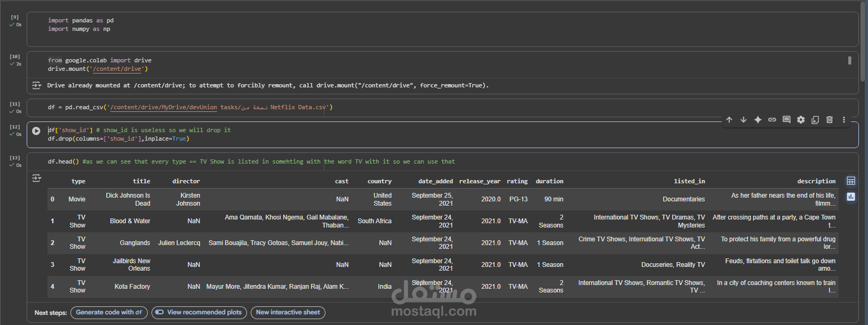The width and height of the screenshot is (868, 325).
Task: Click 'Blood & Water' title cell
Action: point(130,221)
